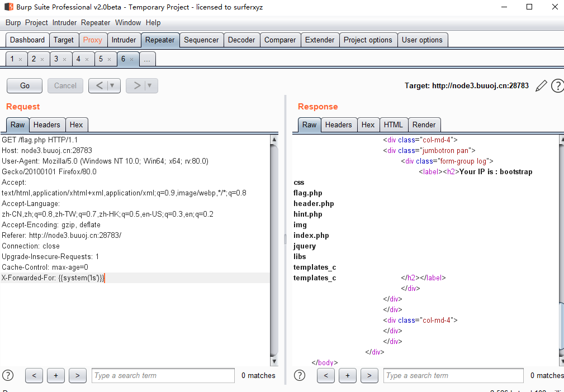
Task: Focus the request search term field
Action: [x=163, y=375]
